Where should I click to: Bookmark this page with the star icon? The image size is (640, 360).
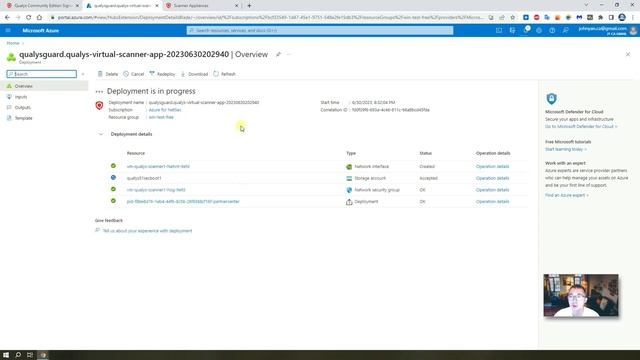513,18
